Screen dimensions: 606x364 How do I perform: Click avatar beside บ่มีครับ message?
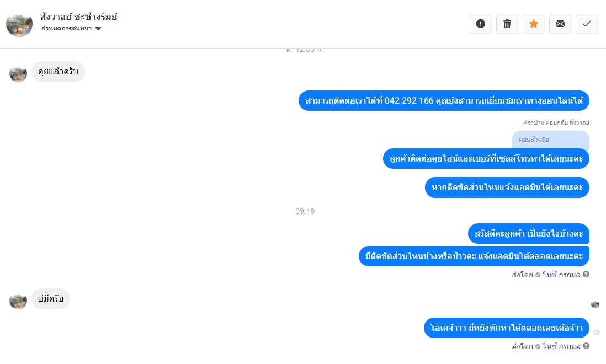pyautogui.click(x=18, y=301)
